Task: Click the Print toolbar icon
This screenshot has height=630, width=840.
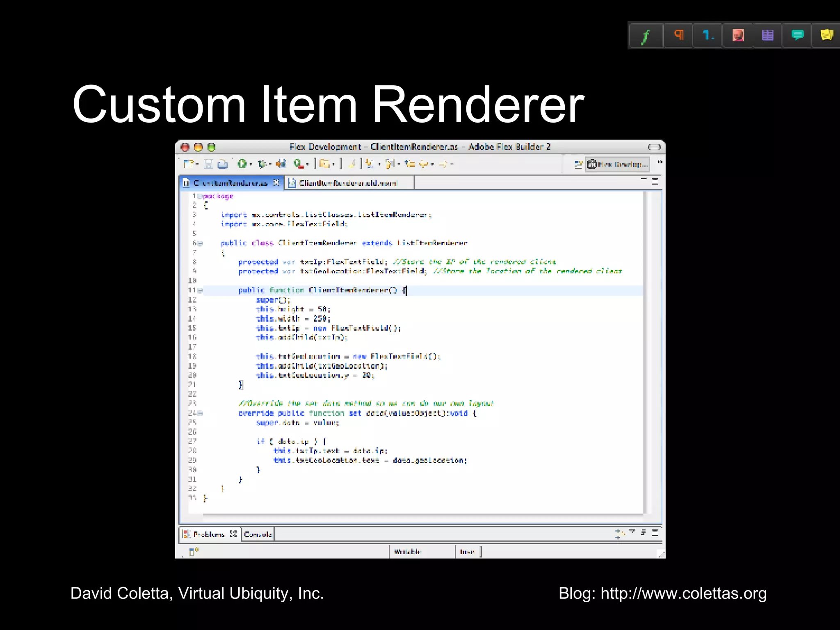Action: click(x=222, y=164)
